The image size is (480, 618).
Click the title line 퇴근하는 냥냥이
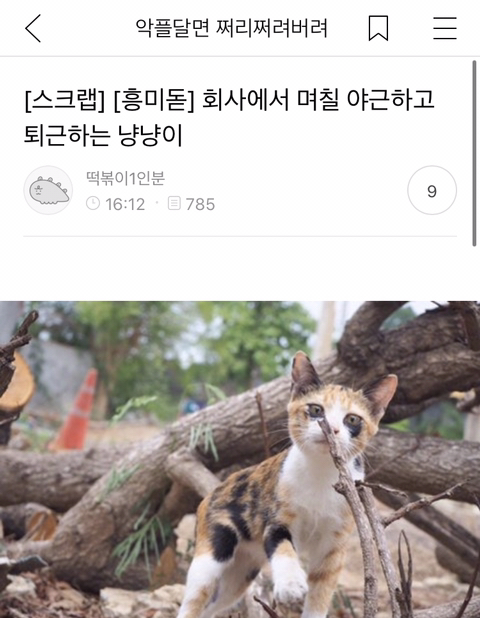[103, 136]
